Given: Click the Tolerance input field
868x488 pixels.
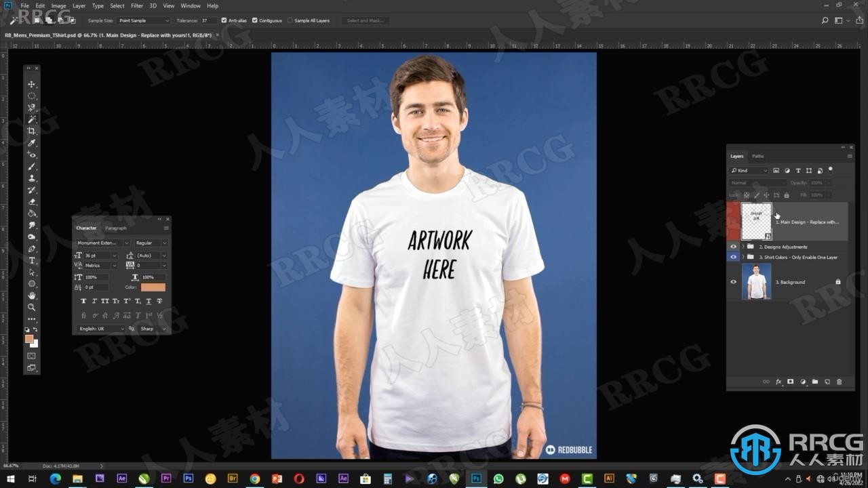Looking at the screenshot, I should coord(209,20).
